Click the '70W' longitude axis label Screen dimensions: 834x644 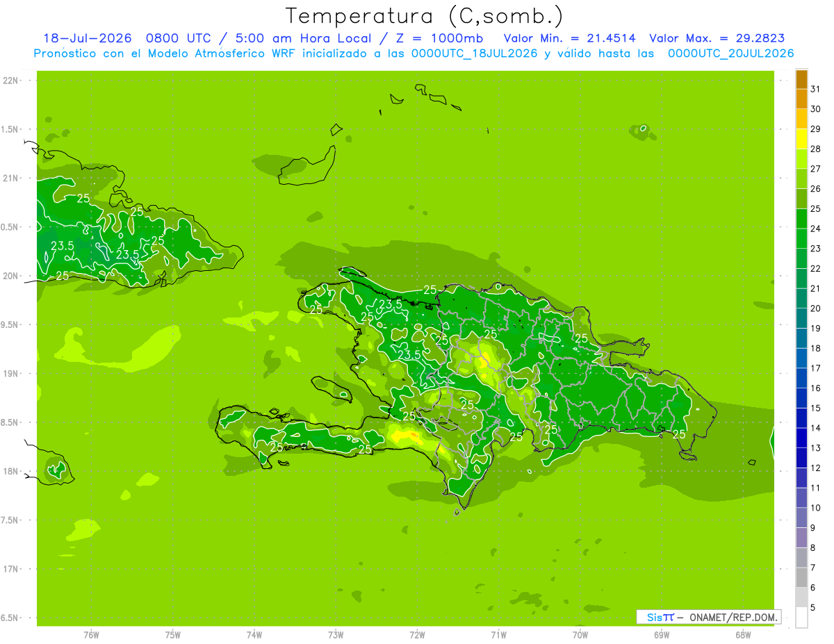(x=580, y=635)
